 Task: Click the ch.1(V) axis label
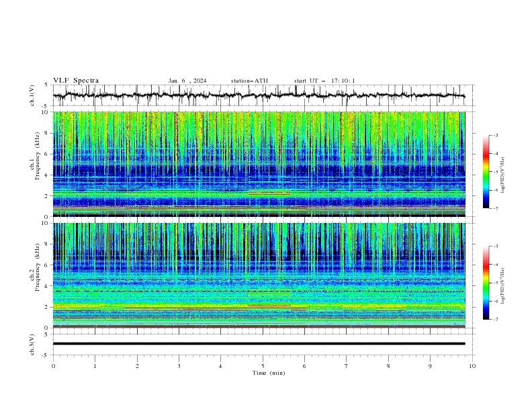[32, 95]
